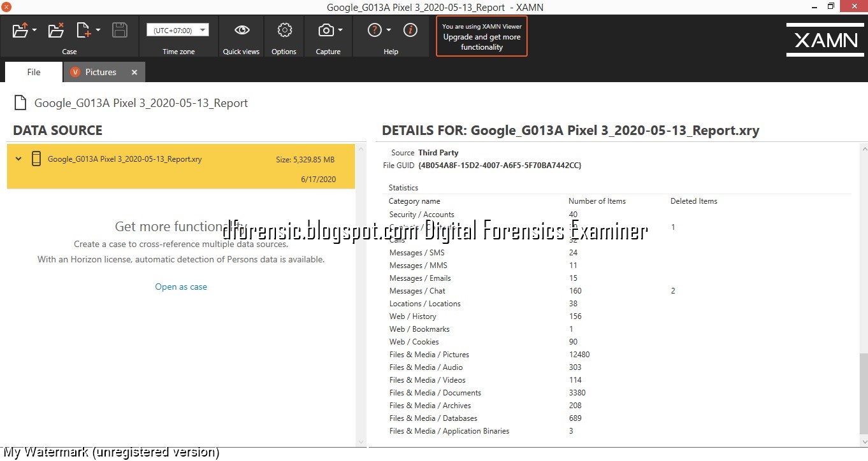Click the open case icon with red X

55,30
